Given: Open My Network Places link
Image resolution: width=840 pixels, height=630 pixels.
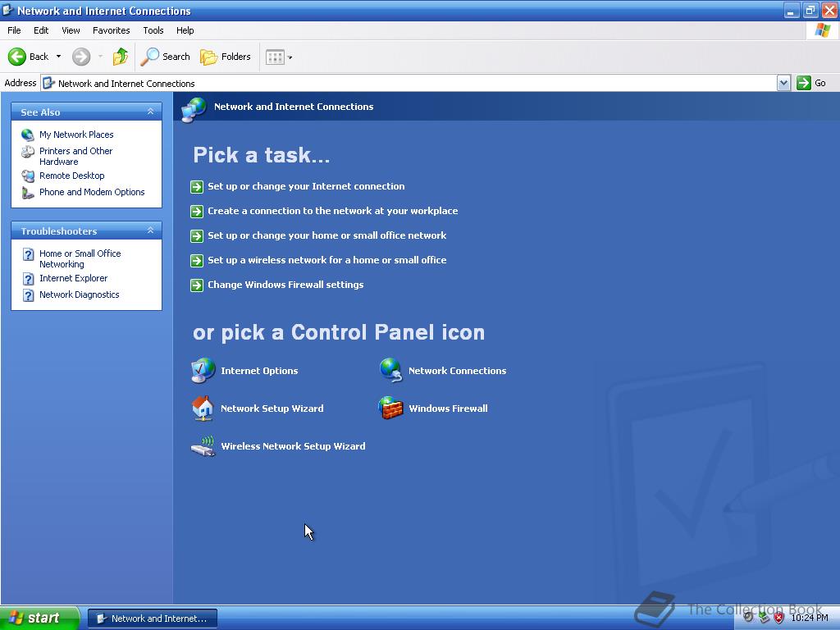Looking at the screenshot, I should pos(76,135).
